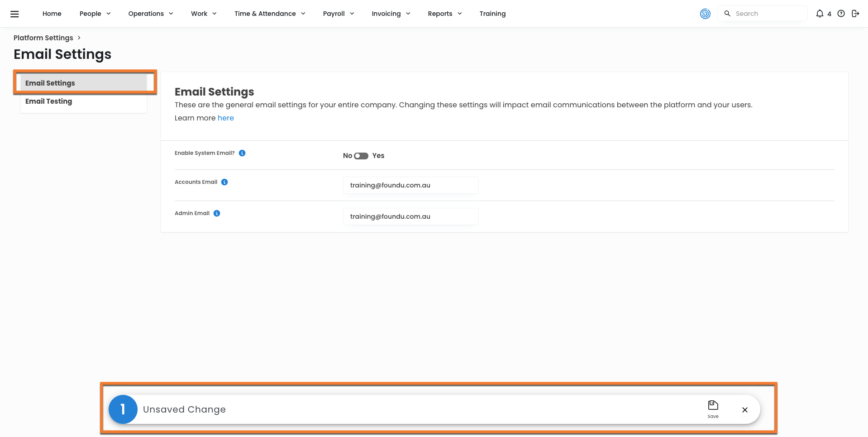Click the notification bell icon
868x437 pixels.
(x=819, y=14)
